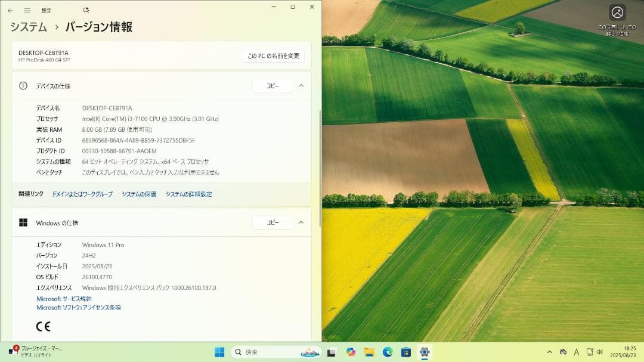Open network settings from the tray icon
This screenshot has height=362, width=644.
point(590,352)
